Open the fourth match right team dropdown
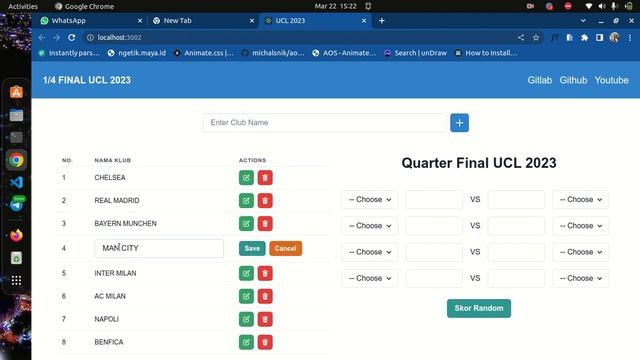The height and width of the screenshot is (360, 640). pos(580,278)
